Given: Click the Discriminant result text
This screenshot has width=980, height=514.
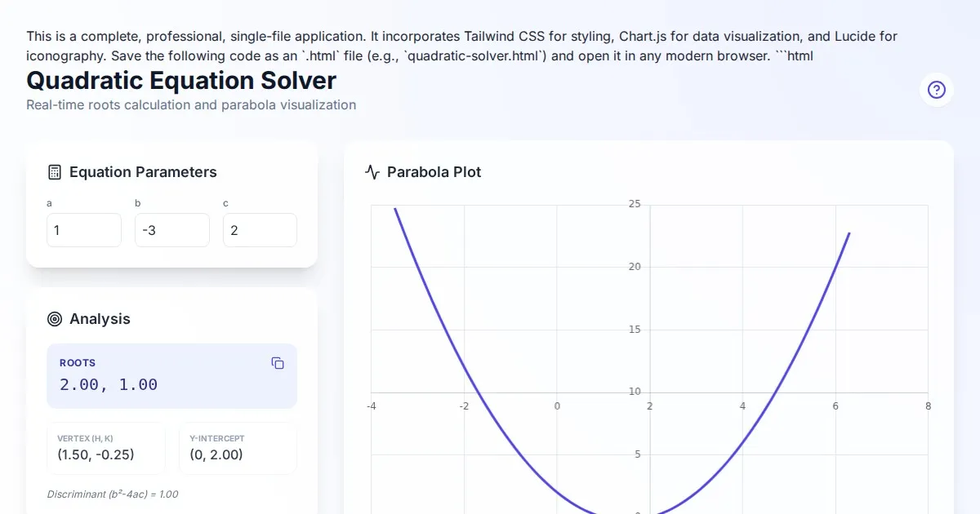Looking at the screenshot, I should [x=113, y=494].
